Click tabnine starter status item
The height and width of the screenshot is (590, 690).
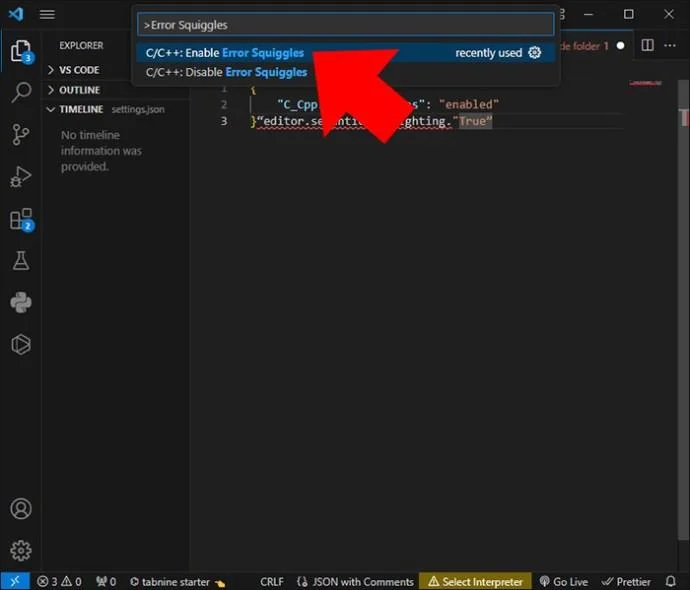[177, 582]
